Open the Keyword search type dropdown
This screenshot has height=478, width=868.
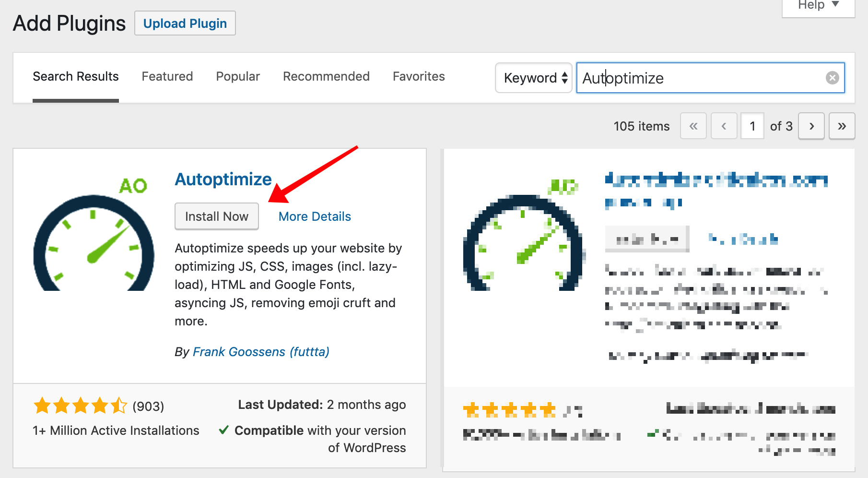point(534,78)
